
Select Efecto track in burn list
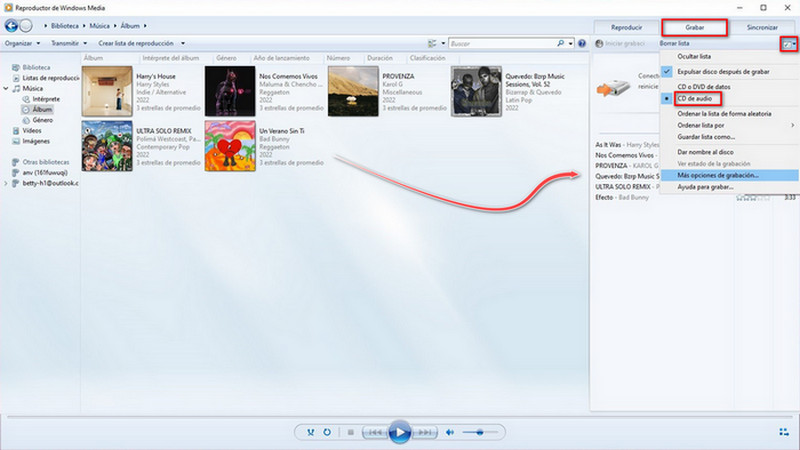(622, 197)
